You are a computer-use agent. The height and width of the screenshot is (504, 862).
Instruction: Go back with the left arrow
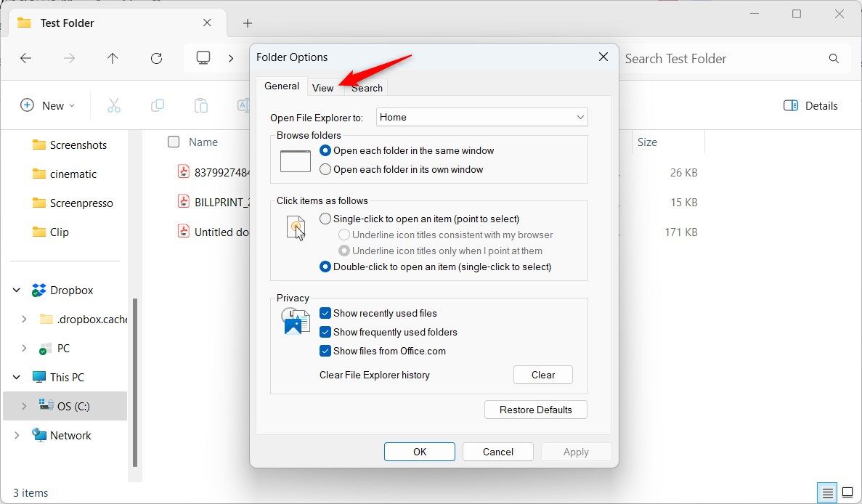[x=26, y=58]
